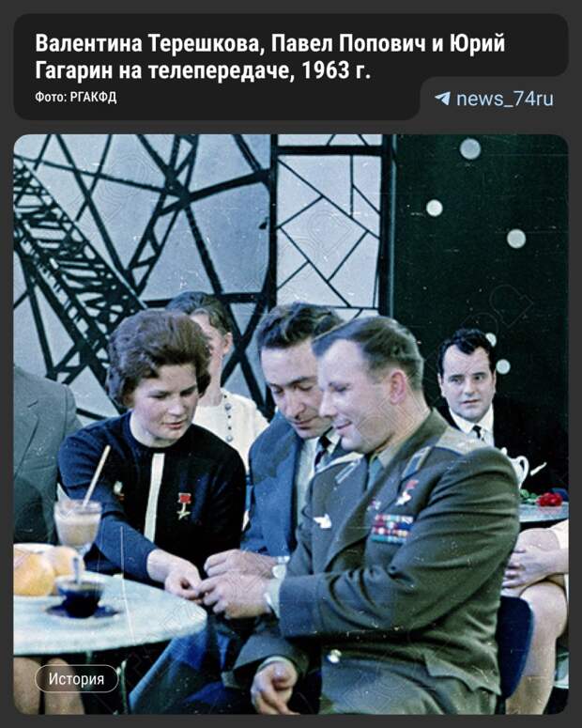Click the winged pilot badge on uniform
582x728 pixels.
[323, 521]
